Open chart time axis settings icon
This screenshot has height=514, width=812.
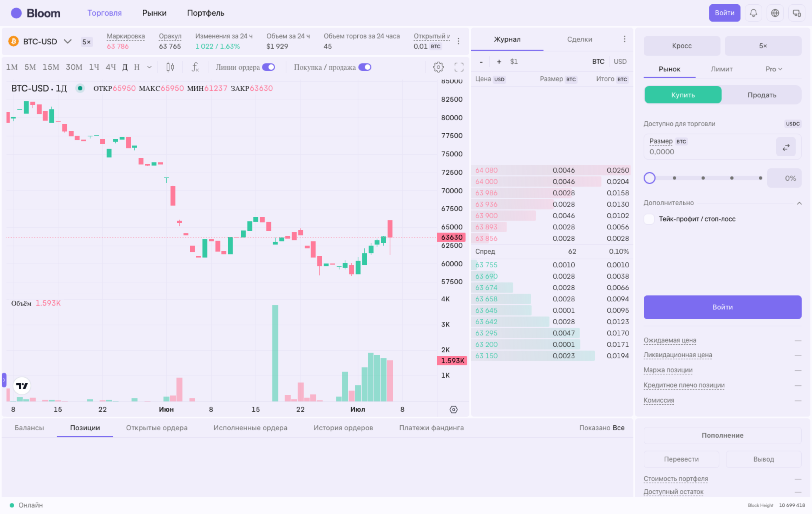click(x=454, y=410)
